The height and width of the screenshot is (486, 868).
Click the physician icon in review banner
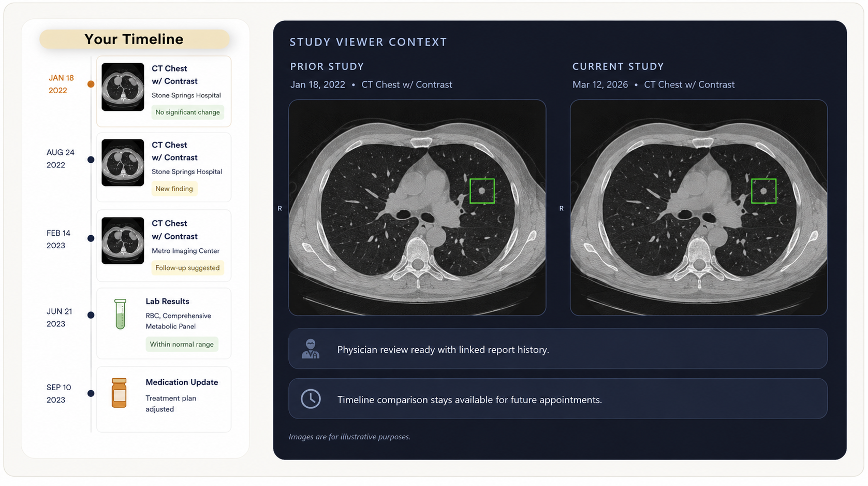click(311, 349)
